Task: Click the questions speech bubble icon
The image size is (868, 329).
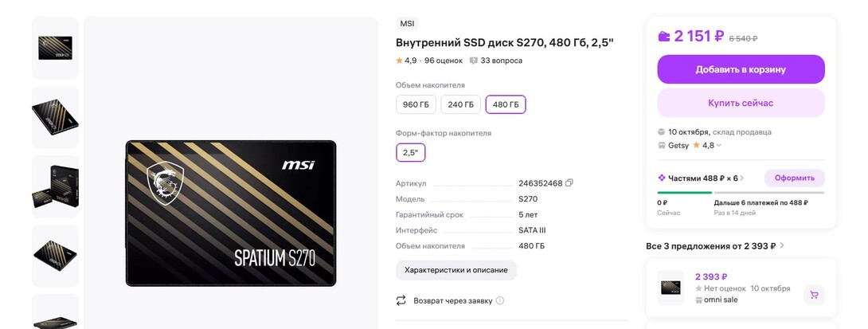Action: point(474,61)
